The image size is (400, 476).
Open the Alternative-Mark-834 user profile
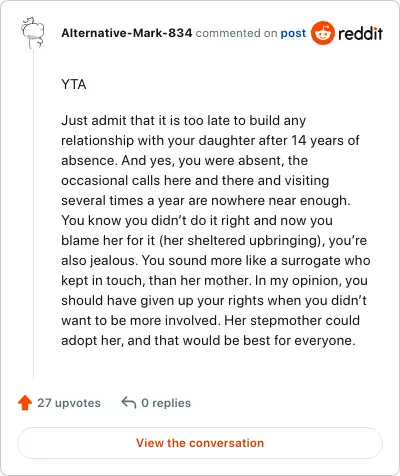127,33
